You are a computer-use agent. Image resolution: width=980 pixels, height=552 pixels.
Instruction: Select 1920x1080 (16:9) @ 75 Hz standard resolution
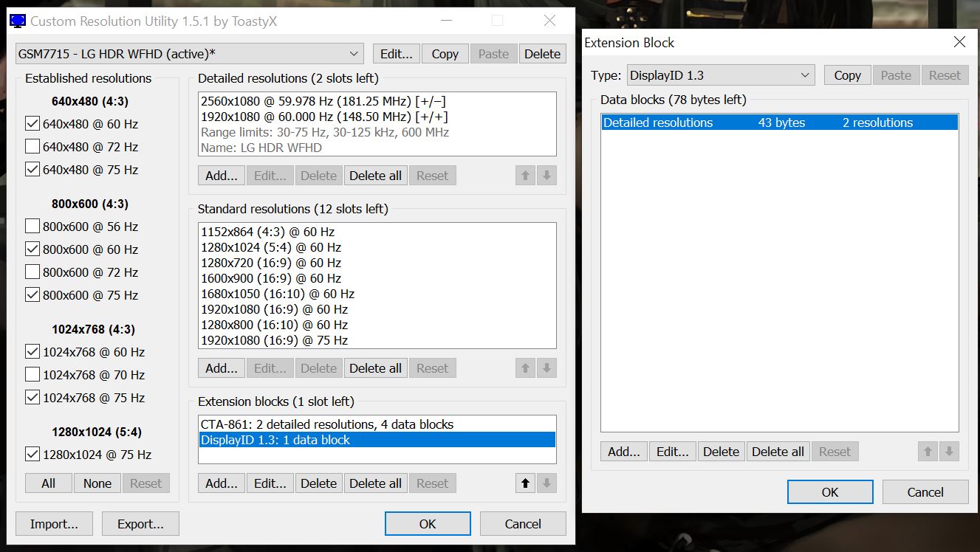point(275,340)
